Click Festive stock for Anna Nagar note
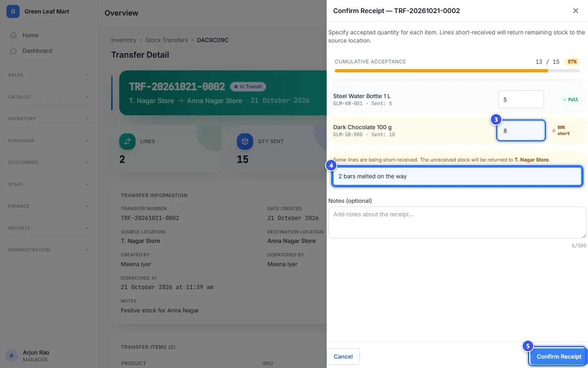Screen dimensions: 588x368 [x=160, y=310]
